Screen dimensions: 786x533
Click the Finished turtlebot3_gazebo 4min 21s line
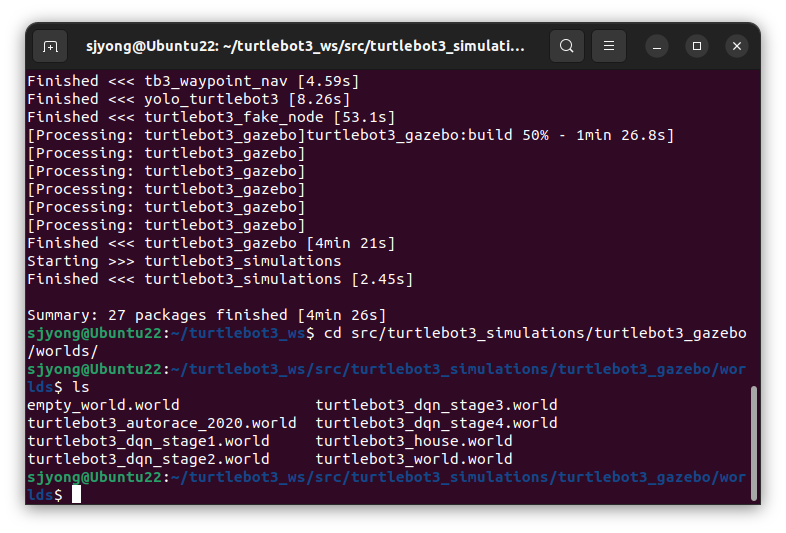point(211,243)
